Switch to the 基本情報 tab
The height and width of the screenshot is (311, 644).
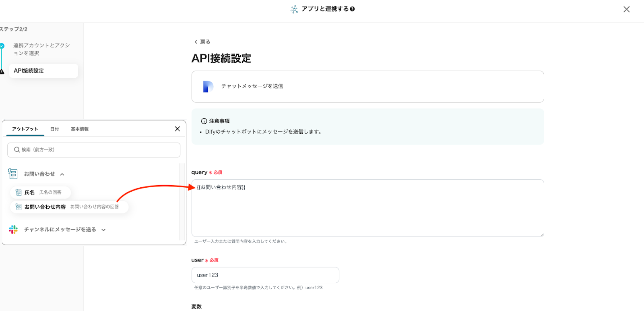pyautogui.click(x=80, y=129)
